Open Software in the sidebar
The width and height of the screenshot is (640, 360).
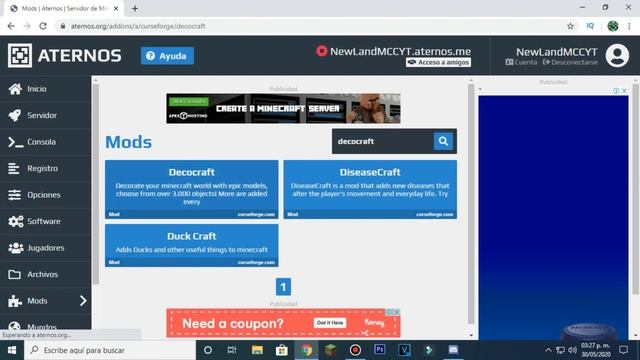46,221
